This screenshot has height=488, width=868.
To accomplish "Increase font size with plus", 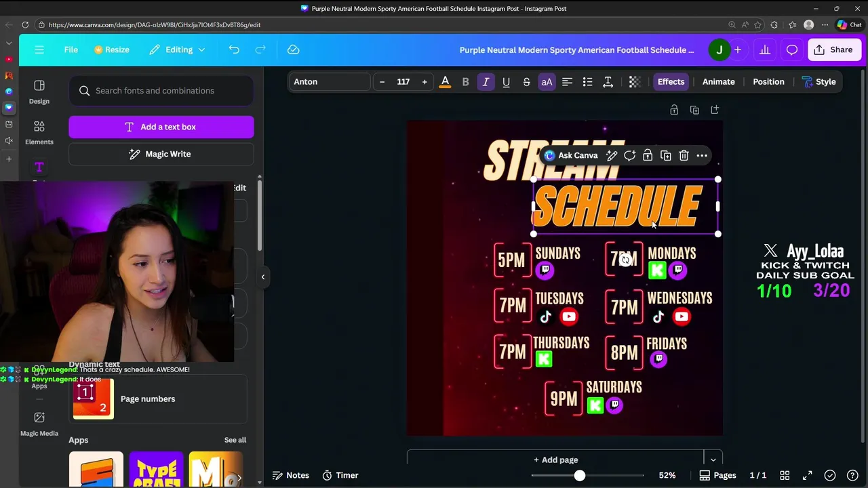I will [x=425, y=81].
